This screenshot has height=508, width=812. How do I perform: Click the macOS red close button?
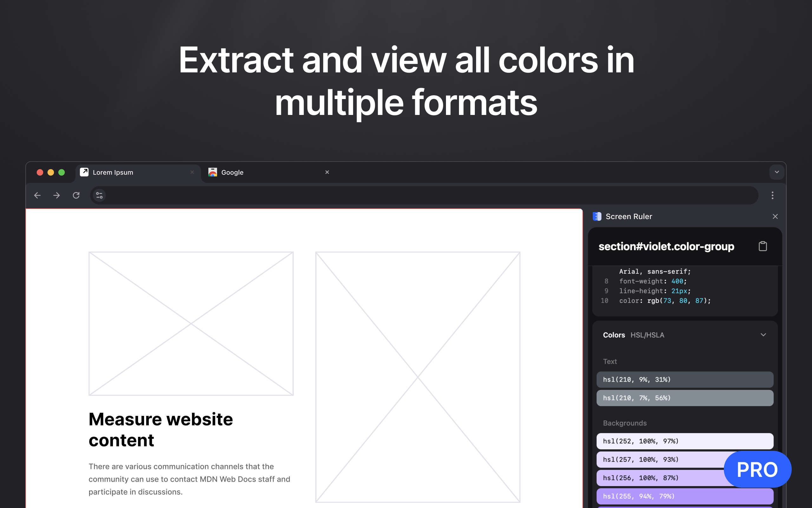(40, 172)
